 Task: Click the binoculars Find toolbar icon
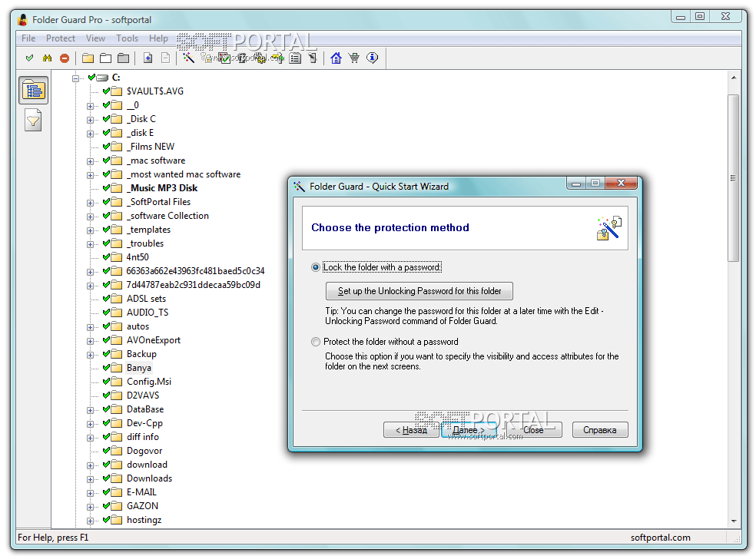click(47, 58)
